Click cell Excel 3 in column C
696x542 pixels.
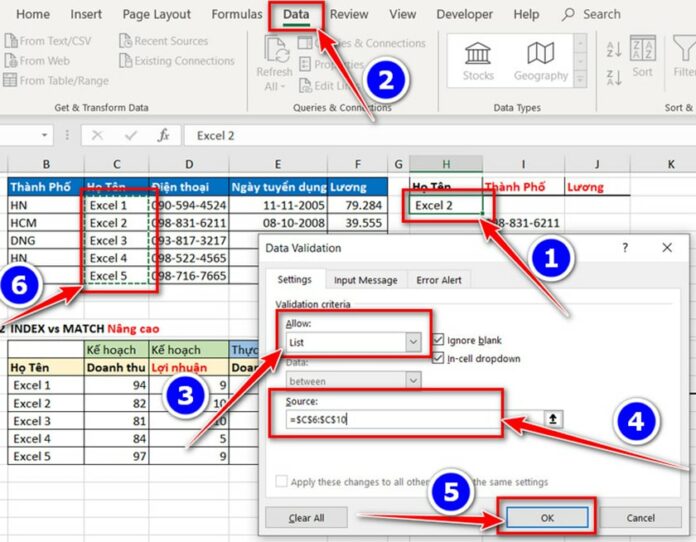(x=116, y=241)
